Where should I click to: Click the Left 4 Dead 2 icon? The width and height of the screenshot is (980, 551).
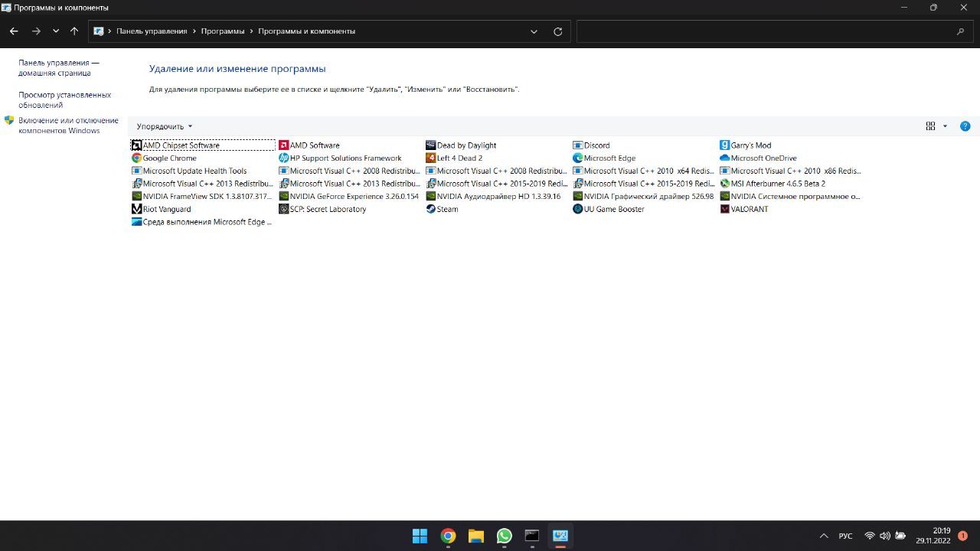tap(430, 158)
